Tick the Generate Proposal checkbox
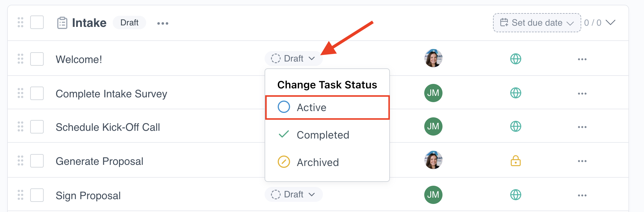The image size is (644, 212). click(37, 161)
